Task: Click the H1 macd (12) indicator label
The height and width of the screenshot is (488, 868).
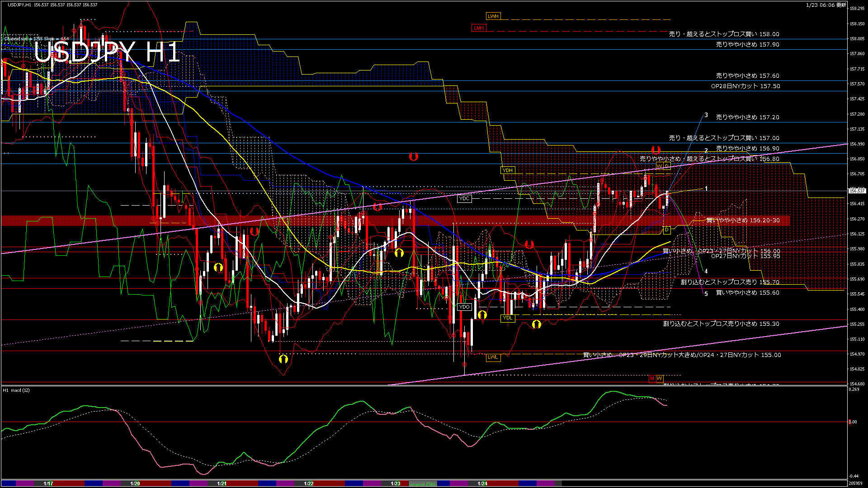Action: tap(16, 390)
